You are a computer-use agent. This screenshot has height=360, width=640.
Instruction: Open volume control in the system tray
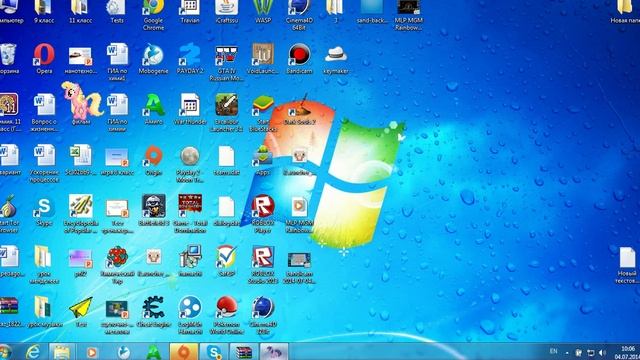click(x=603, y=353)
